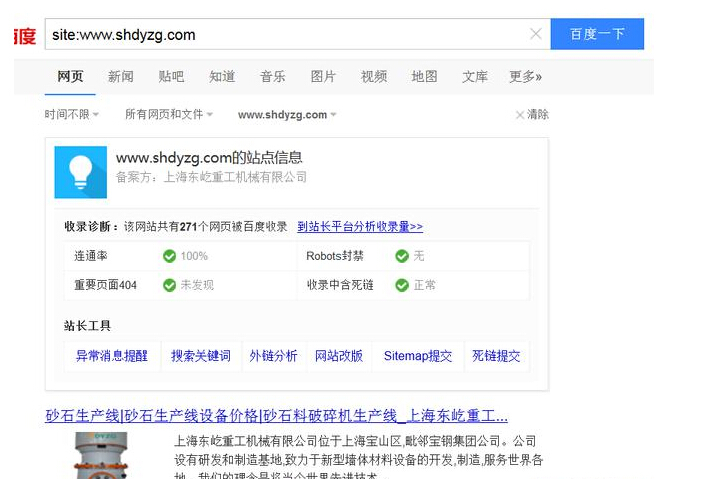Click the www.shdyzg.com的站点信息 heading
Viewport: 722px width, 479px height.
click(209, 158)
